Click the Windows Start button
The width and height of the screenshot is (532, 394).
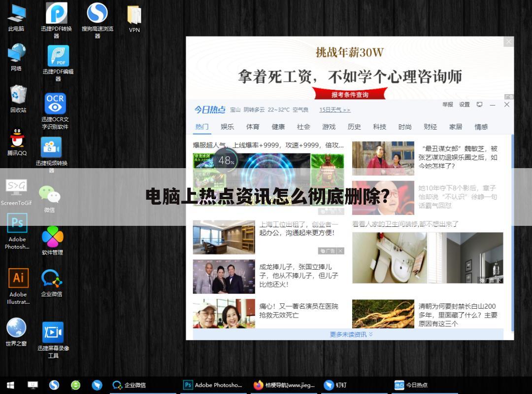click(x=10, y=385)
